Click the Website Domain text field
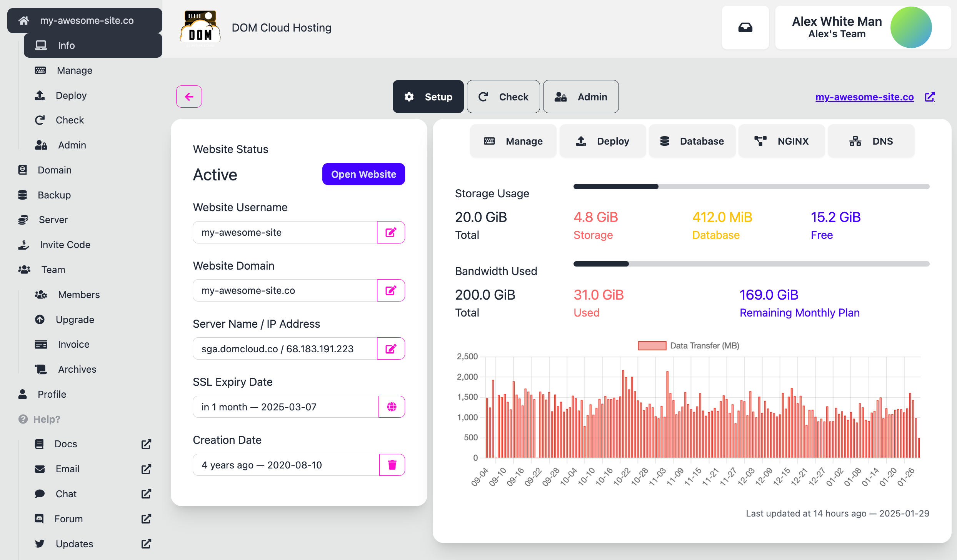 tap(285, 290)
